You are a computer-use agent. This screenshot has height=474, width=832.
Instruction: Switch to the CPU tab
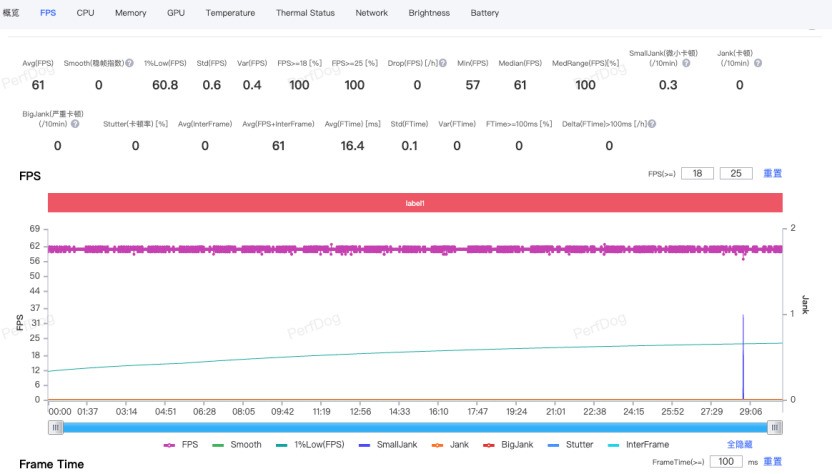(85, 13)
